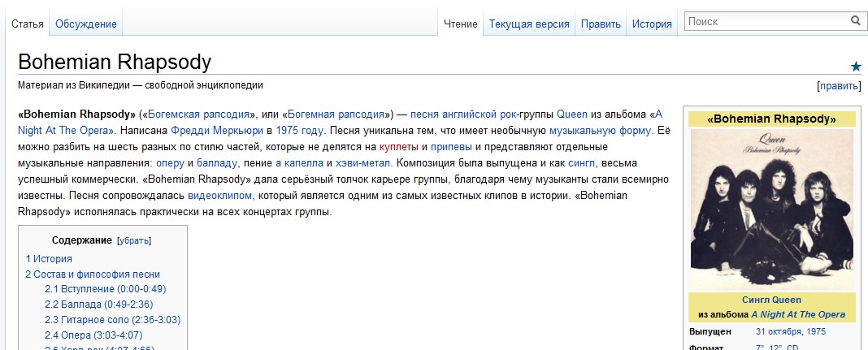Viewport: 868px width, 350px height.
Task: Click the featured article star icon
Action: [856, 67]
